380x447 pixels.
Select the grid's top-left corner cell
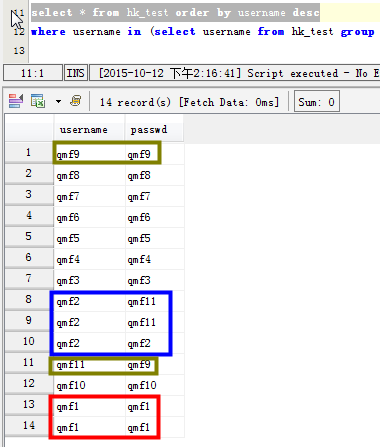(29, 129)
